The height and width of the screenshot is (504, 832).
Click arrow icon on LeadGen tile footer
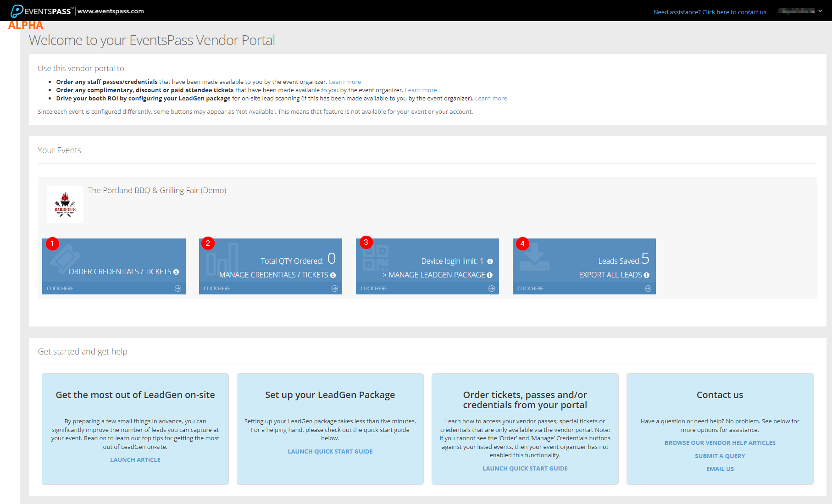pyautogui.click(x=492, y=288)
